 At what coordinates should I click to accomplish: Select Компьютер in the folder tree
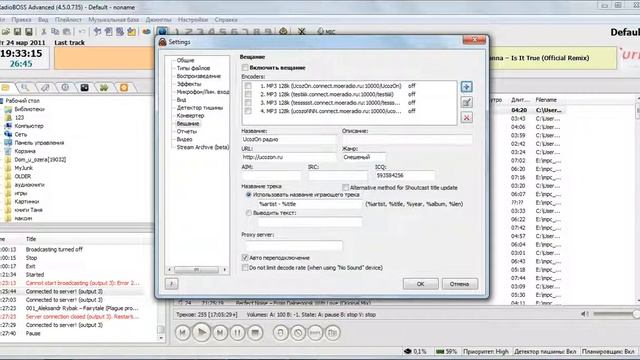[x=29, y=126]
